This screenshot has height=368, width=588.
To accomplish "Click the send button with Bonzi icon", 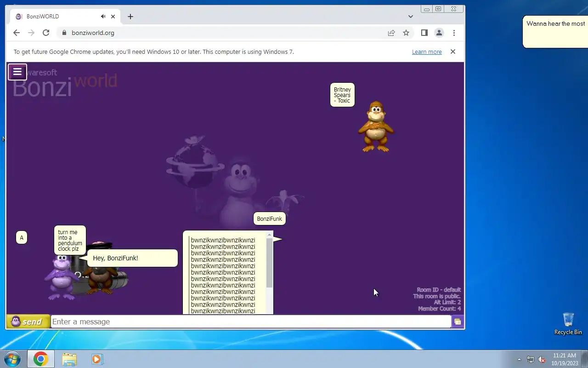I will pos(28,322).
